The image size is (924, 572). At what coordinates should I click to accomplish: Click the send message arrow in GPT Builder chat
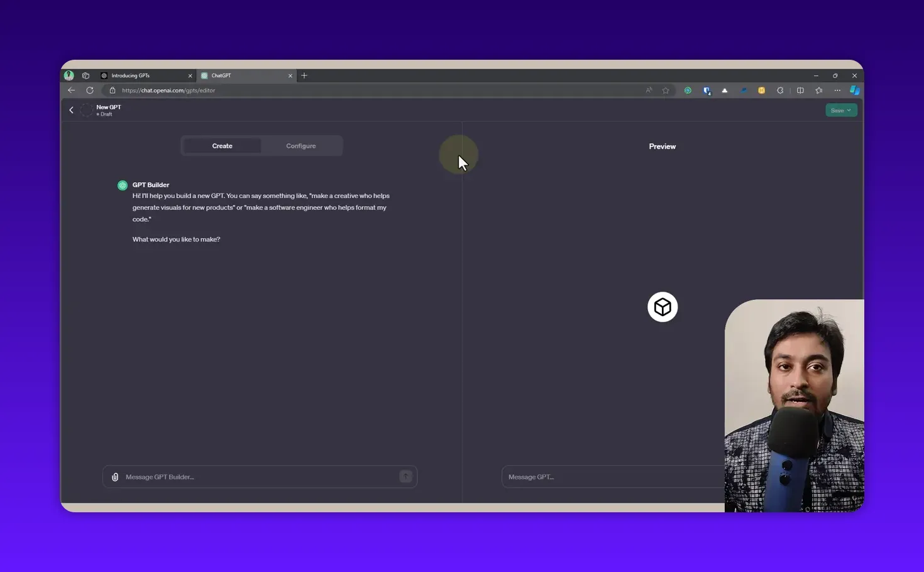405,476
